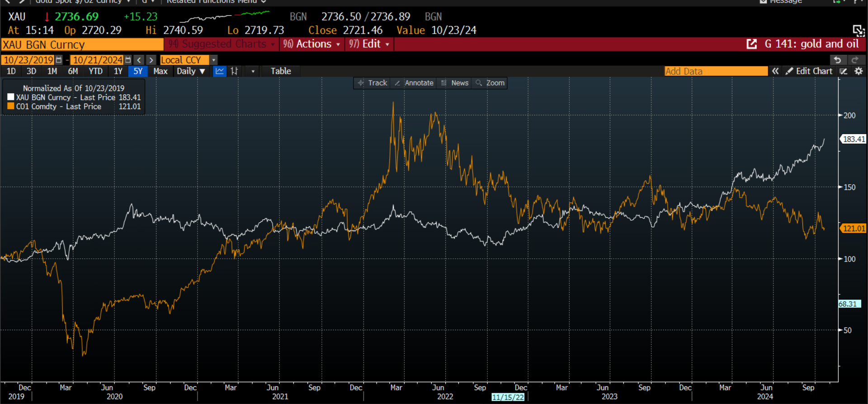Click the high price 2740.59
This screenshot has height=404, width=868.
[183, 30]
